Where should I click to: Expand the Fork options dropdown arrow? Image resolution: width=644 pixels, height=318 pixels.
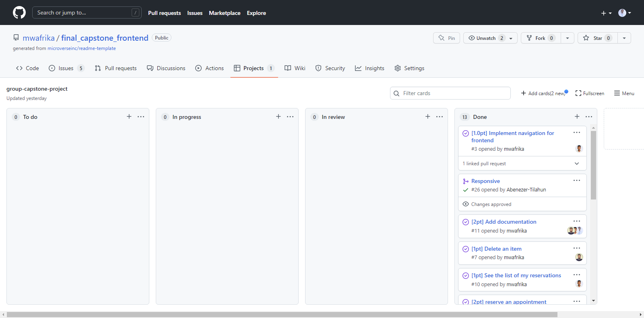click(x=568, y=38)
